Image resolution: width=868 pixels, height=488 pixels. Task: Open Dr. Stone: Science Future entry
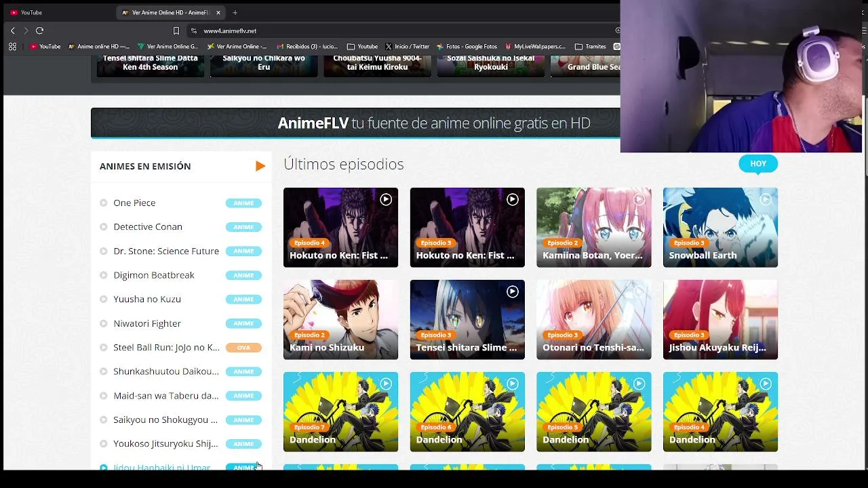click(166, 251)
